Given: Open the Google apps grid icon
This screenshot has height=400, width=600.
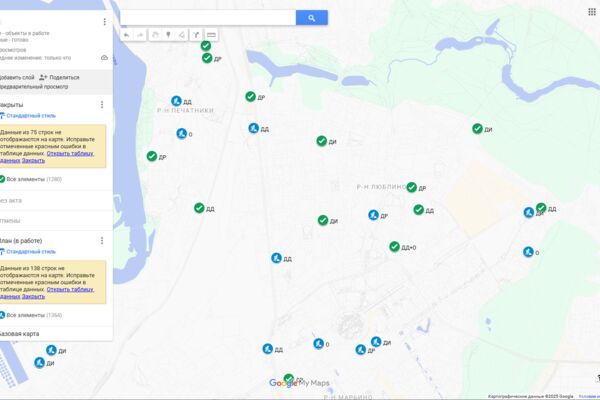Looking at the screenshot, I should point(592,12).
